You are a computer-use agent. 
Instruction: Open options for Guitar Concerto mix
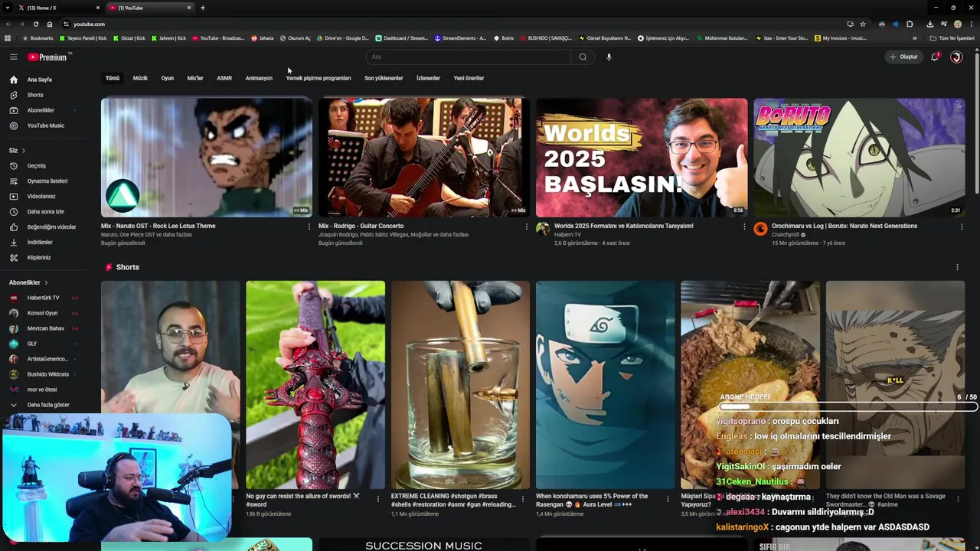(527, 227)
